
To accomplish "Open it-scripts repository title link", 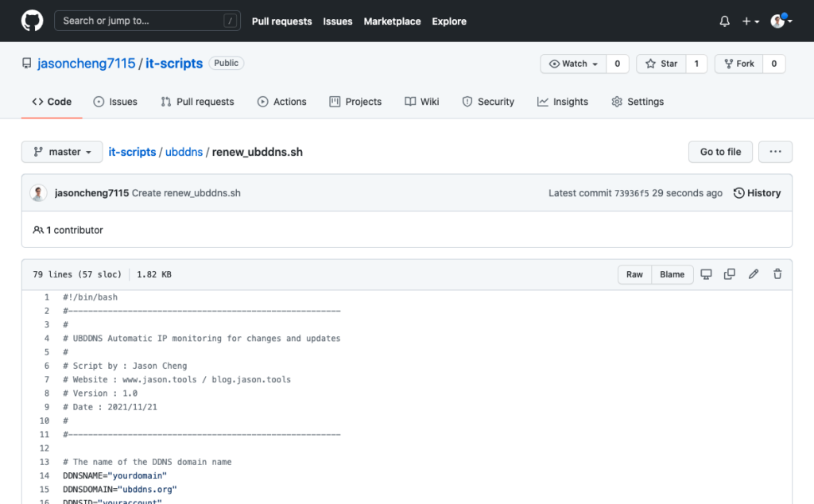I will pos(174,64).
